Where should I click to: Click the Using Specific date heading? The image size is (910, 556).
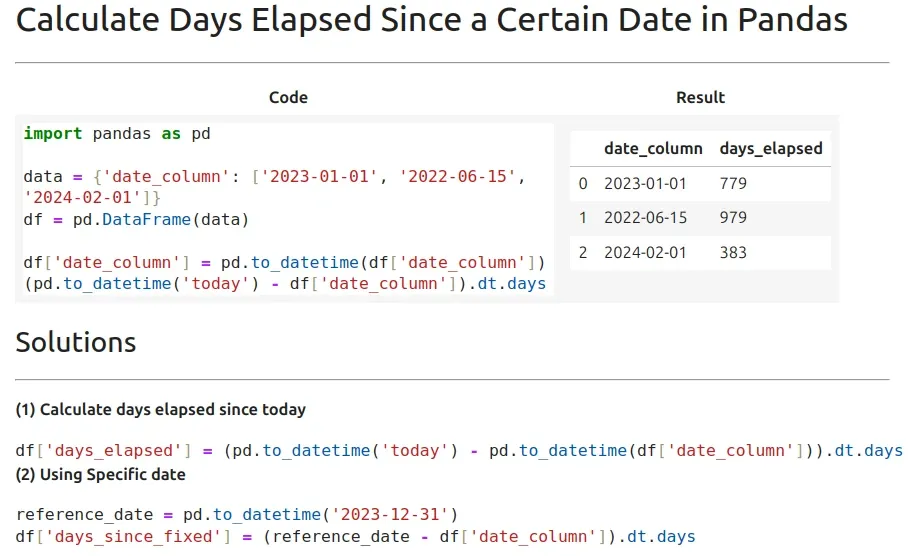tap(100, 474)
